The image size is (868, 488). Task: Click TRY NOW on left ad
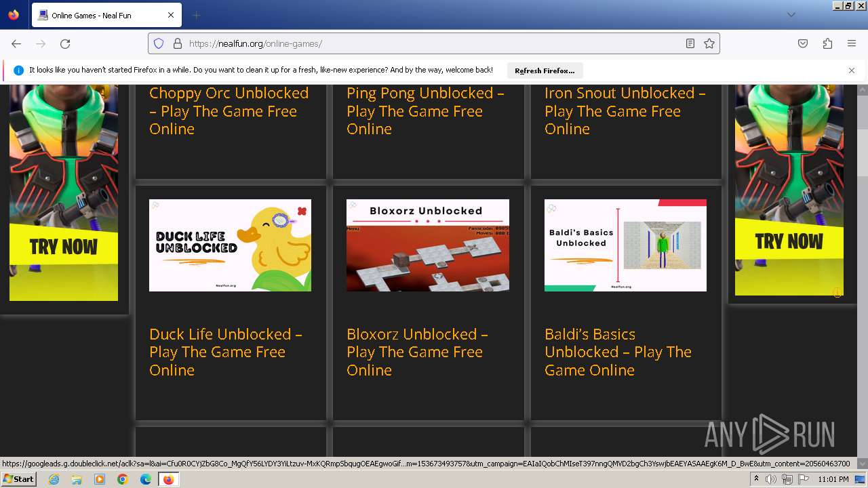click(x=64, y=247)
